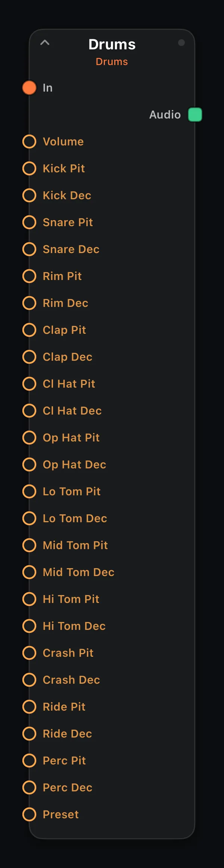224x868 pixels.
Task: Click the orange In input port
Action: coord(29,88)
